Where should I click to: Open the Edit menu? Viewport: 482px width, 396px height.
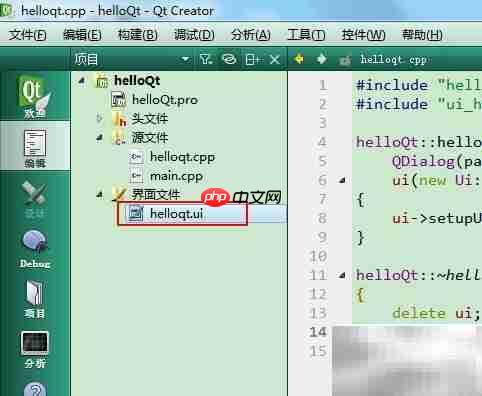(82, 35)
